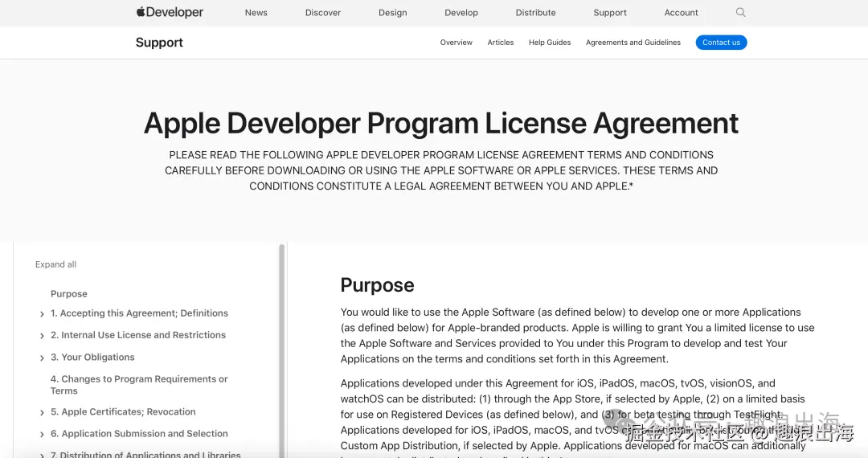This screenshot has width=868, height=458.
Task: Click the Support section heading
Action: tap(159, 43)
